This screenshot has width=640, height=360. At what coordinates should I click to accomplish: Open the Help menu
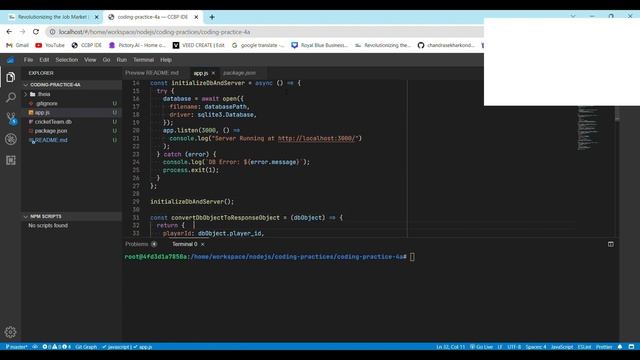click(x=166, y=60)
